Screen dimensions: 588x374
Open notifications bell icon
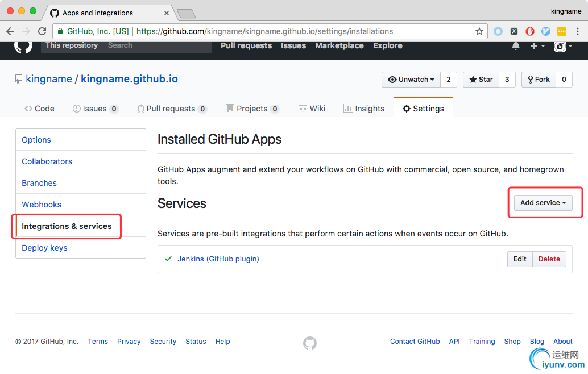coord(516,45)
